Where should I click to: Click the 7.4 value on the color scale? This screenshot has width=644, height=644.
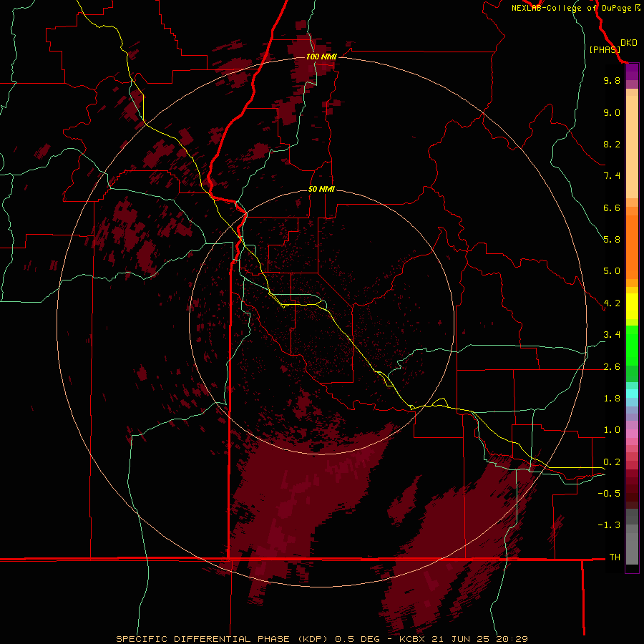[612, 176]
